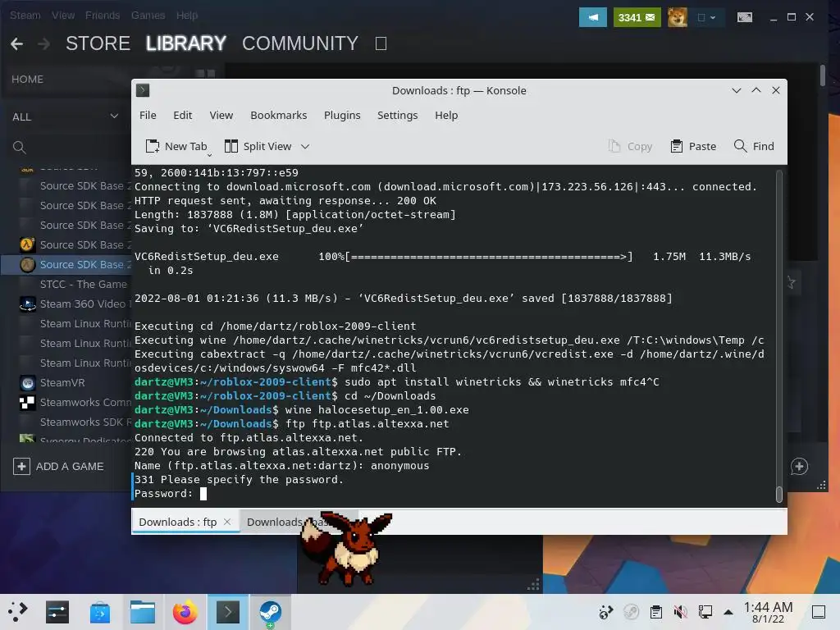The width and height of the screenshot is (840, 630).
Task: Switch to Steam LIBRARY section
Action: [x=186, y=43]
